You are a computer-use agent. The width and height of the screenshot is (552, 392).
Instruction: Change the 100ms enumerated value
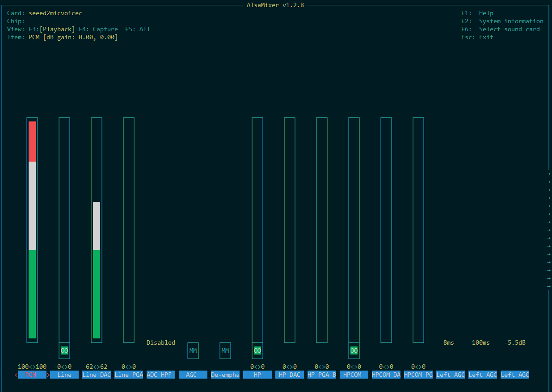pyautogui.click(x=481, y=342)
